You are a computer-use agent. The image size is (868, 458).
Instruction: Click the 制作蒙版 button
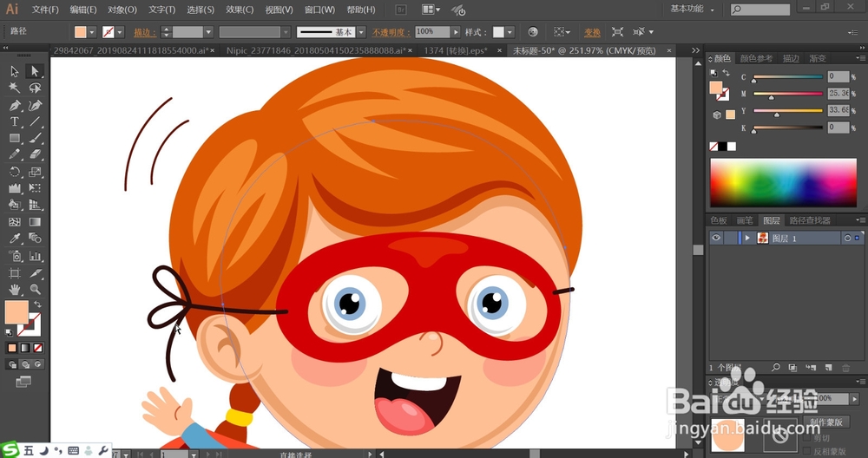[x=826, y=422]
